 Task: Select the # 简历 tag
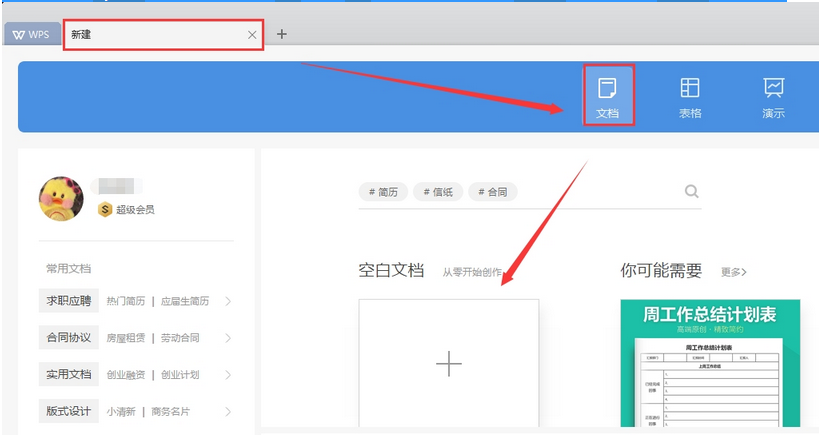pyautogui.click(x=384, y=192)
